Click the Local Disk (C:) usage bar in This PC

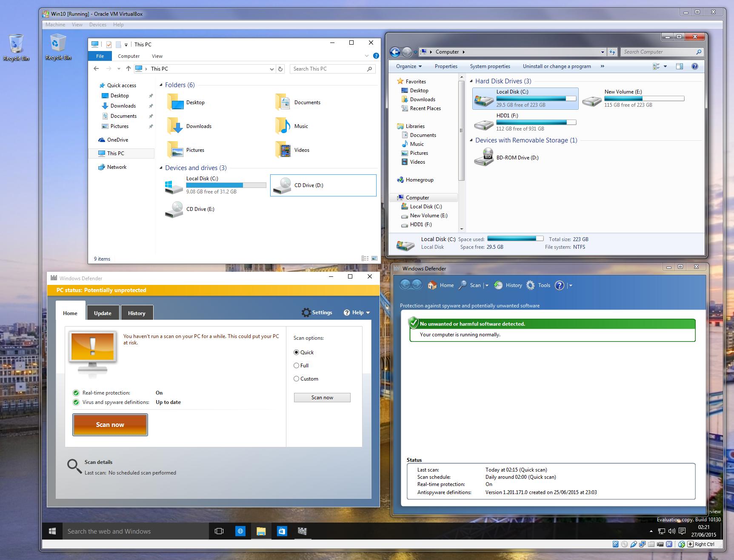tap(226, 185)
